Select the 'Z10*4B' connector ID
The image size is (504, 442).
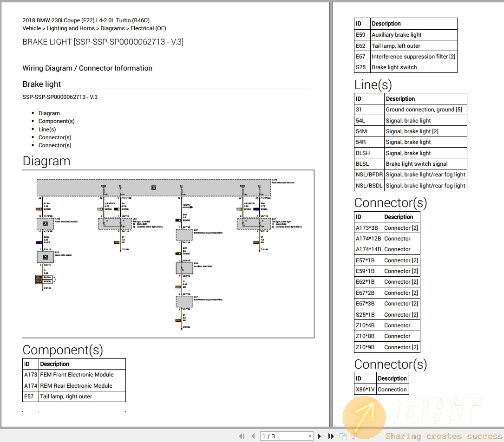click(368, 325)
